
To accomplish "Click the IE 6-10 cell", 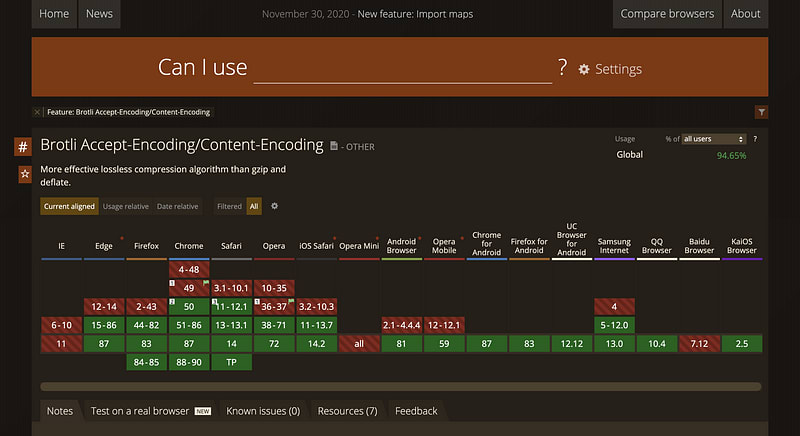I will click(61, 325).
